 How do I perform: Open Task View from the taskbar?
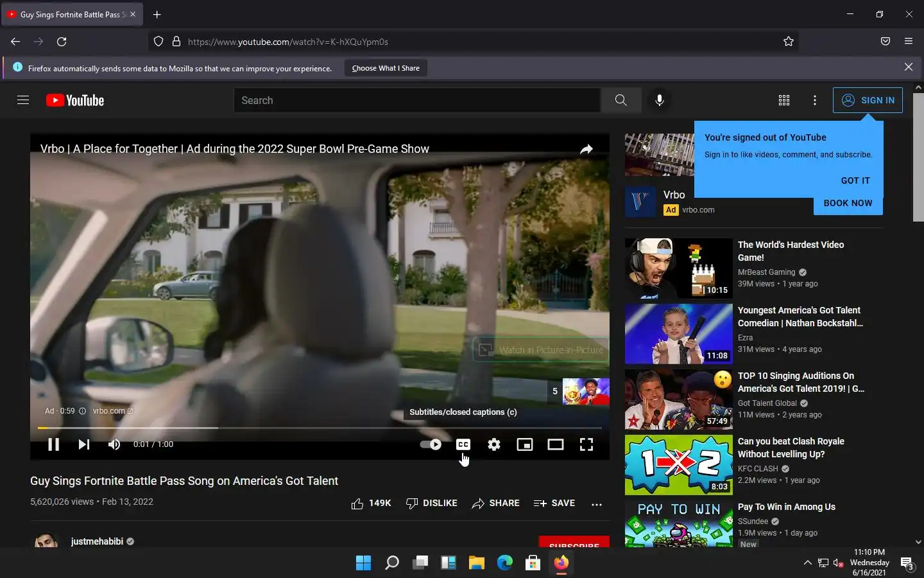(x=420, y=563)
